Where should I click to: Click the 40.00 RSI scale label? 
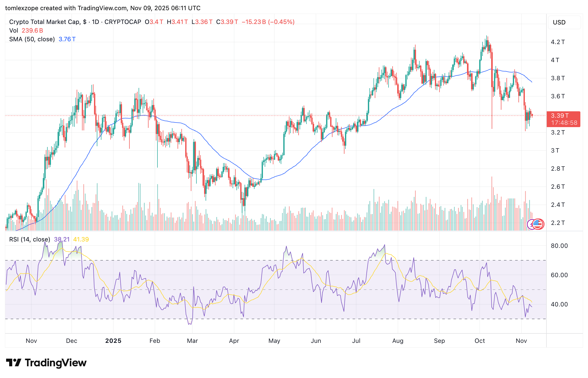click(559, 304)
